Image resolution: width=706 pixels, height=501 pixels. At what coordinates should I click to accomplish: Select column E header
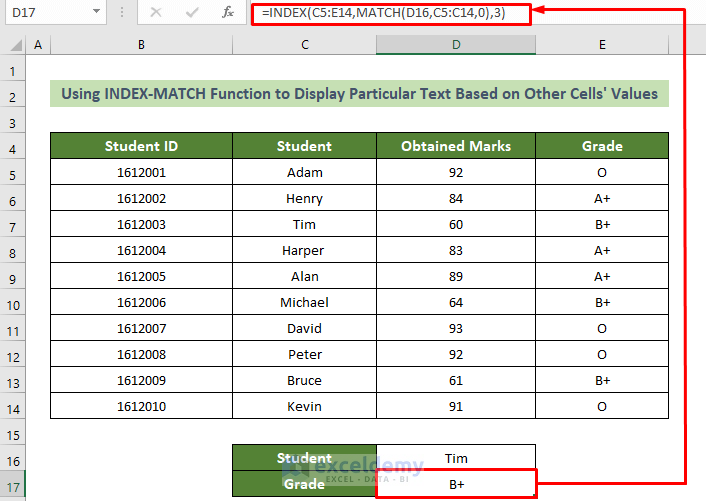tap(602, 45)
